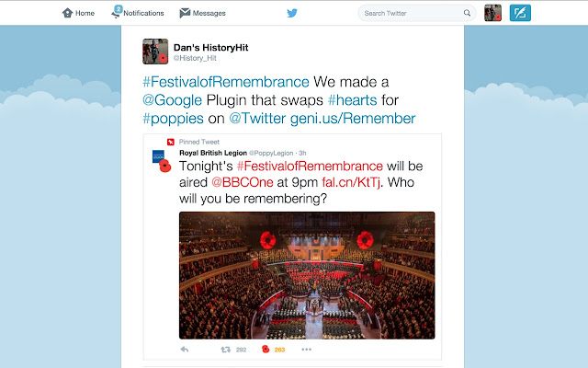The height and width of the screenshot is (368, 588).
Task: Open the geni.us/Remember link
Action: [x=353, y=119]
